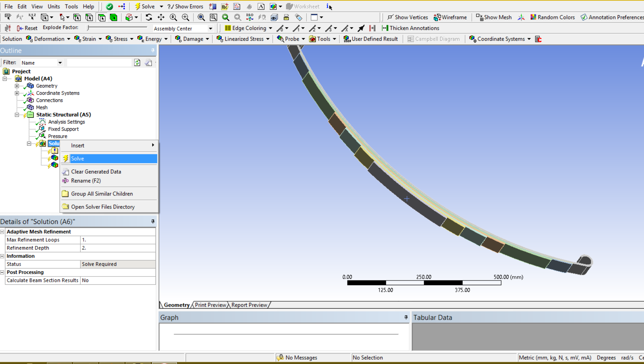
Task: Collapse the Static Structural (A5) node
Action: pos(17,114)
